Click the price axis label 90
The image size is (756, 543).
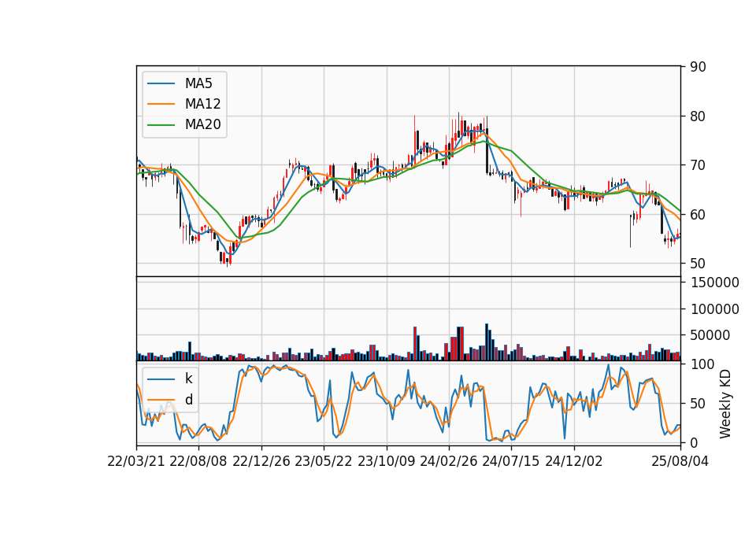click(698, 67)
